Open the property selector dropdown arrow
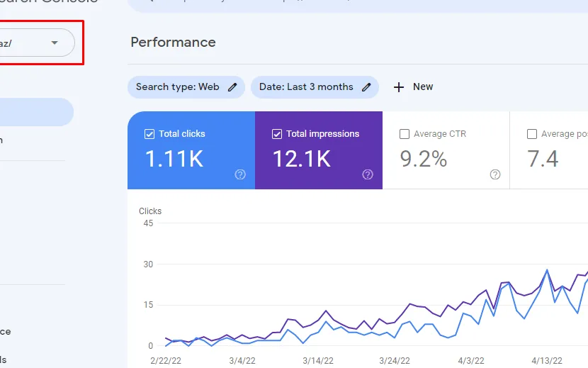This screenshot has width=588, height=368. point(55,43)
